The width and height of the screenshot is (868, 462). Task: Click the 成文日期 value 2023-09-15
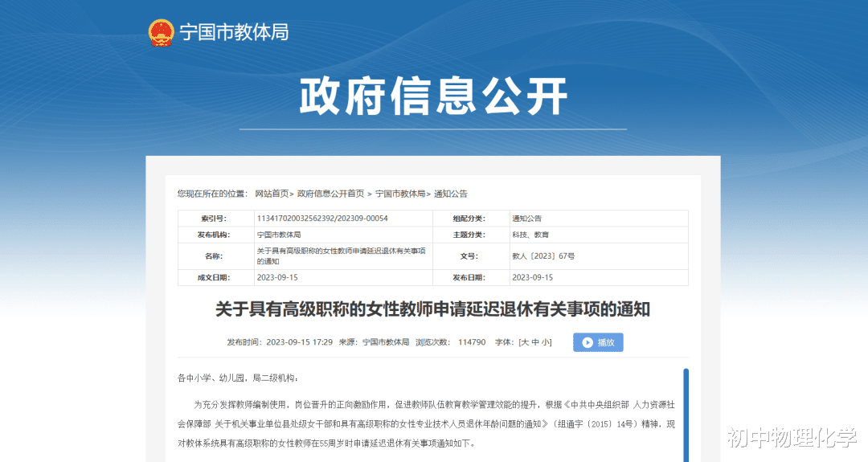point(277,277)
